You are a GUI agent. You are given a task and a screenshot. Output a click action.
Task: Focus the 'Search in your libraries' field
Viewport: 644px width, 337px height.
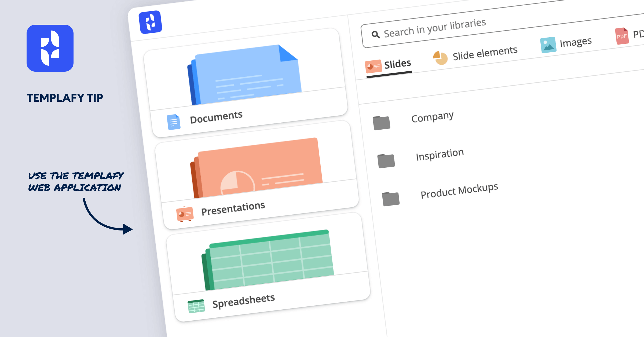(502, 24)
